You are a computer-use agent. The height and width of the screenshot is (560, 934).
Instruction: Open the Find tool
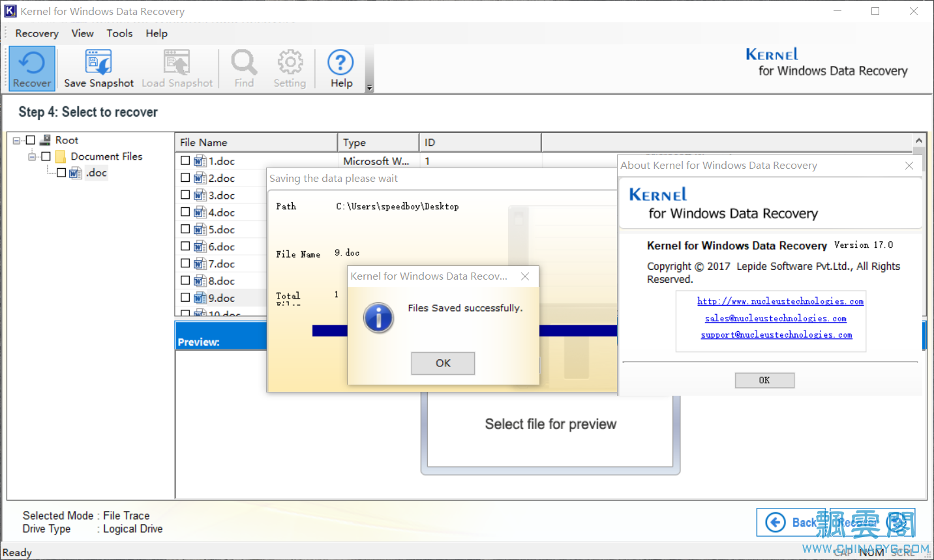[x=244, y=68]
